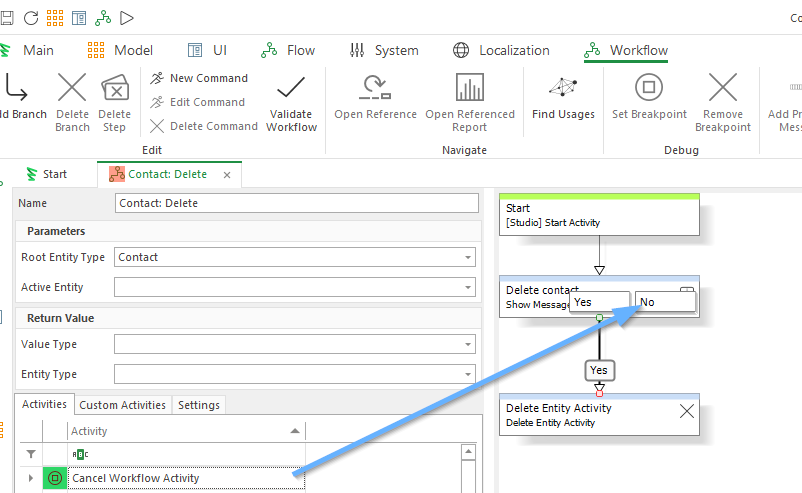
Task: Click the activities list scroll up arrow
Action: (469, 452)
